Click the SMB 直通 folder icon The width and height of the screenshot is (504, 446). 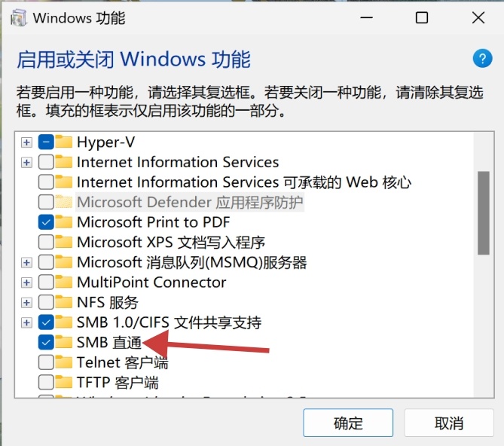coord(64,343)
